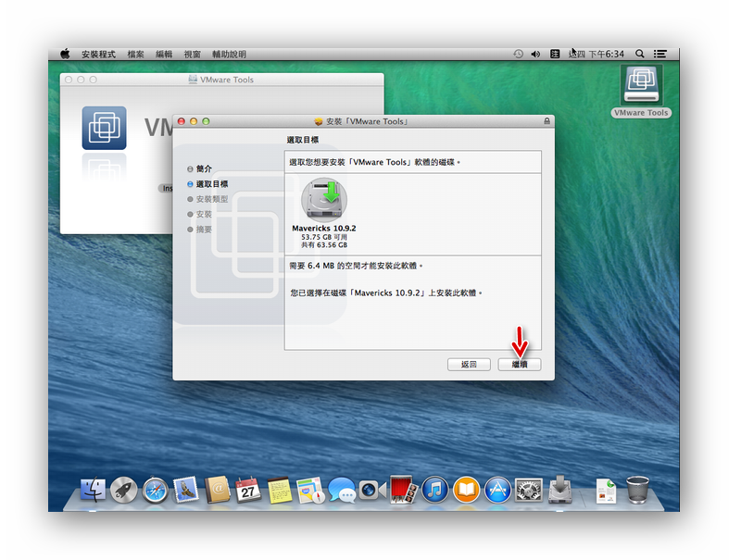This screenshot has width=741, height=560.
Task: Open Notification Center list icon
Action: [x=660, y=54]
